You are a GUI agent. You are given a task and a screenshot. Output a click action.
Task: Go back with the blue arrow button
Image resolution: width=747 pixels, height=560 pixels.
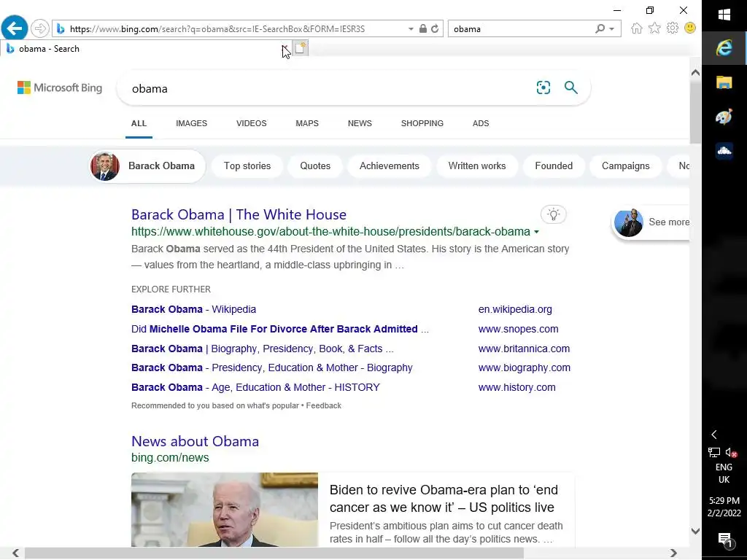(x=15, y=28)
